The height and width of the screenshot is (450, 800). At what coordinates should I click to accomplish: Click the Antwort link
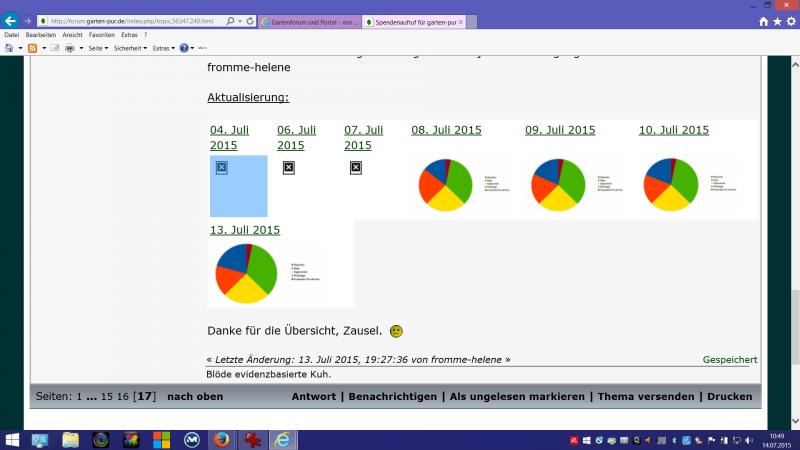tap(314, 397)
